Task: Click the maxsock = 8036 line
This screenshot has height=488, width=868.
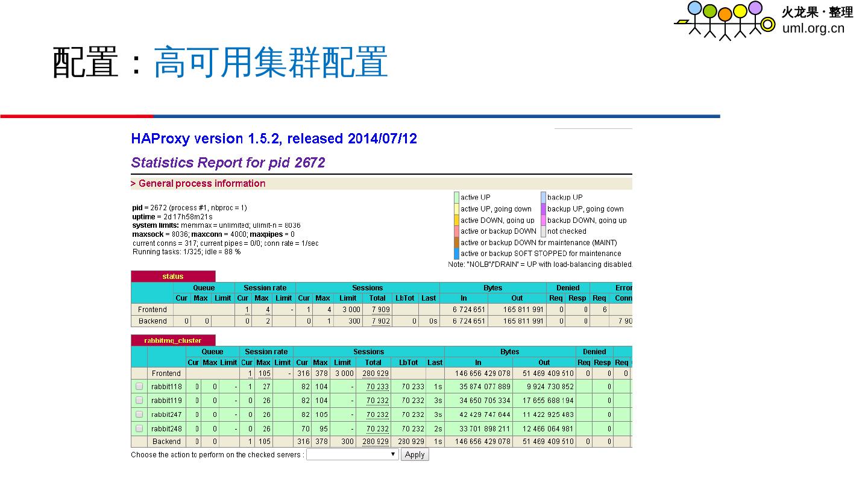Action: coord(213,234)
